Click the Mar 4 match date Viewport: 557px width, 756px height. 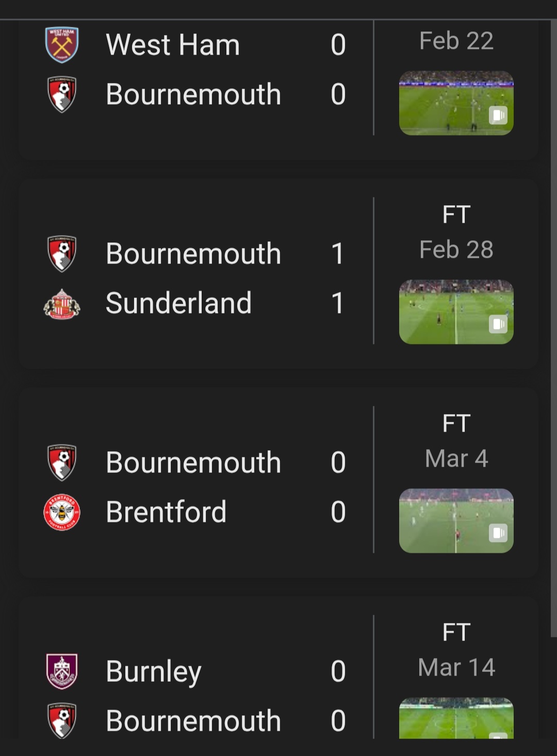(456, 458)
